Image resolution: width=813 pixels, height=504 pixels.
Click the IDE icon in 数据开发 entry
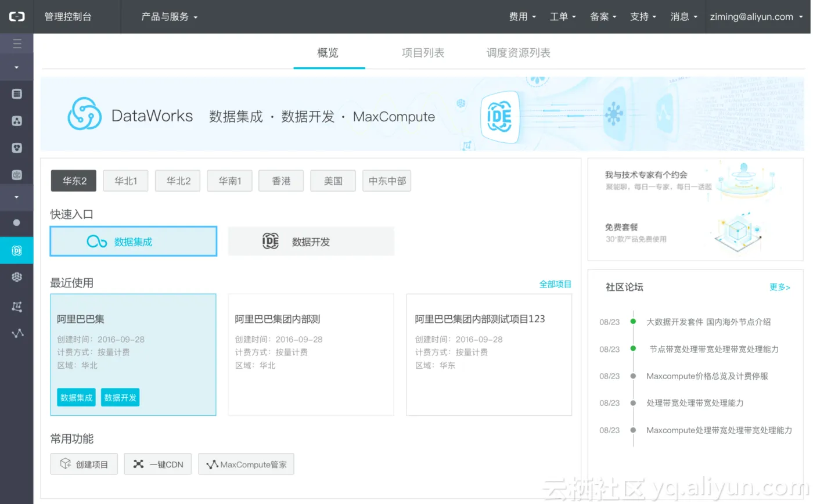(x=271, y=241)
